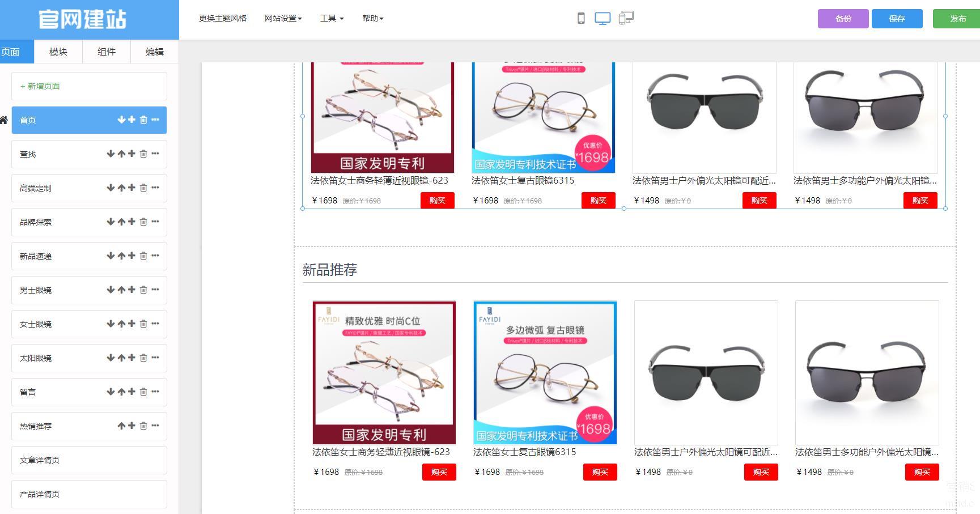Open more options ellipsis for 首页
The width and height of the screenshot is (980, 514).
click(155, 120)
